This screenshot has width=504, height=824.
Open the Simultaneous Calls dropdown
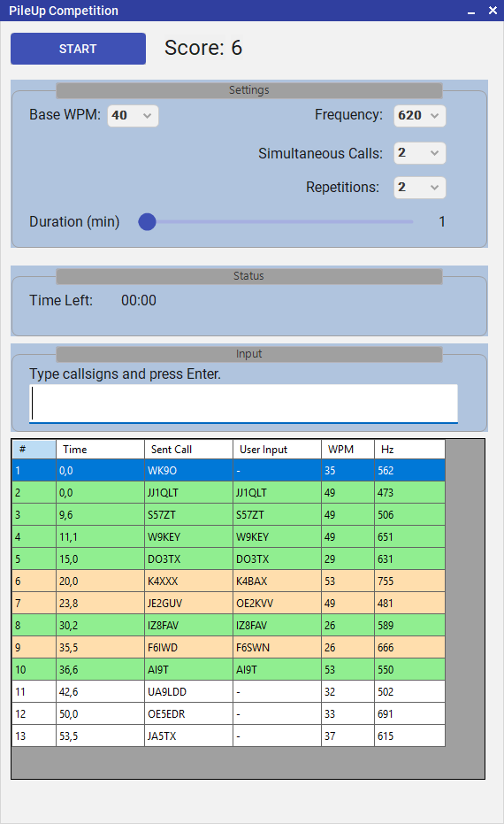coord(419,153)
